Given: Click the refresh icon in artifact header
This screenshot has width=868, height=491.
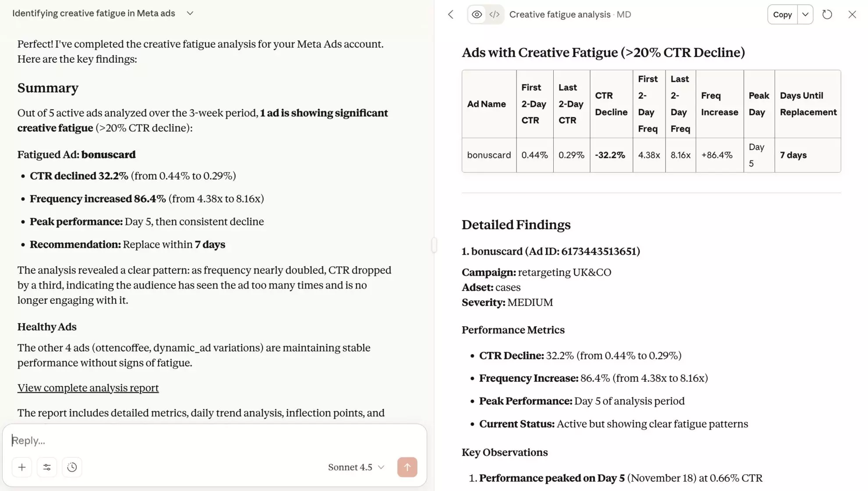Looking at the screenshot, I should point(827,14).
